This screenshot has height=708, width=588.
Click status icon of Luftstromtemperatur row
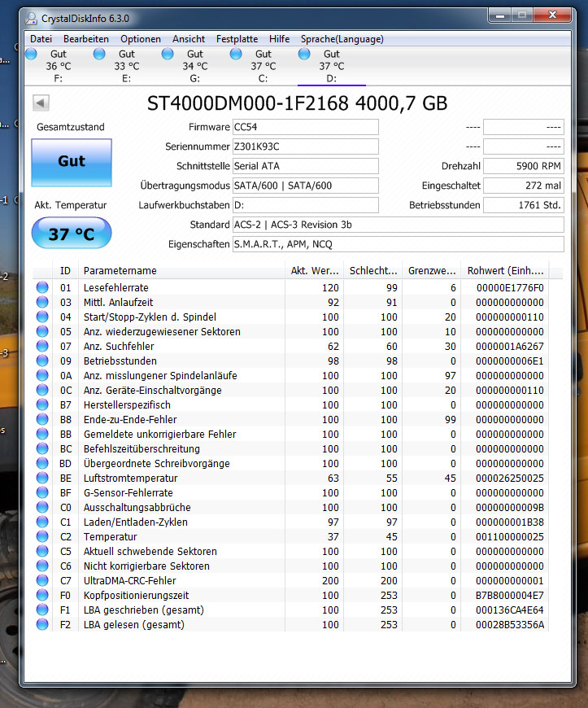click(x=42, y=478)
